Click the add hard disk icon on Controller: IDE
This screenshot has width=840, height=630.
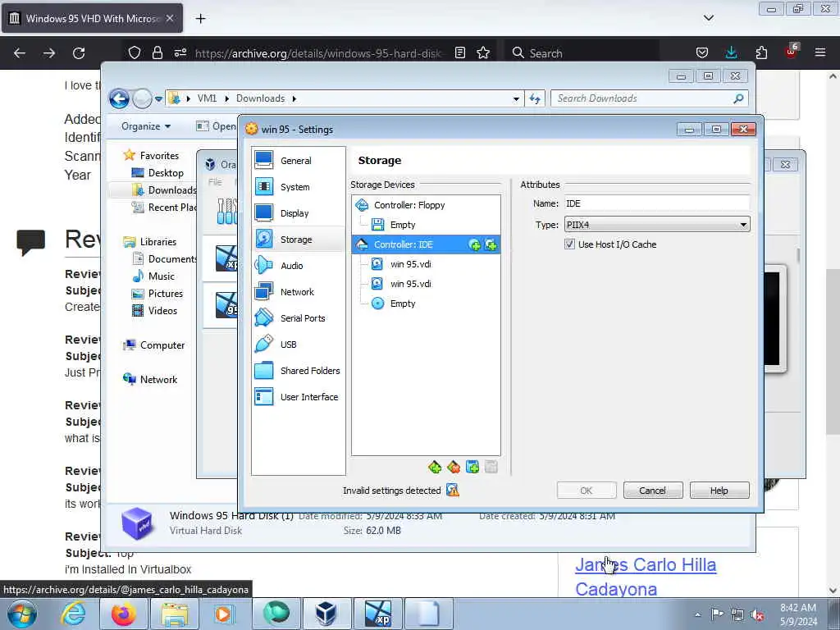(491, 244)
